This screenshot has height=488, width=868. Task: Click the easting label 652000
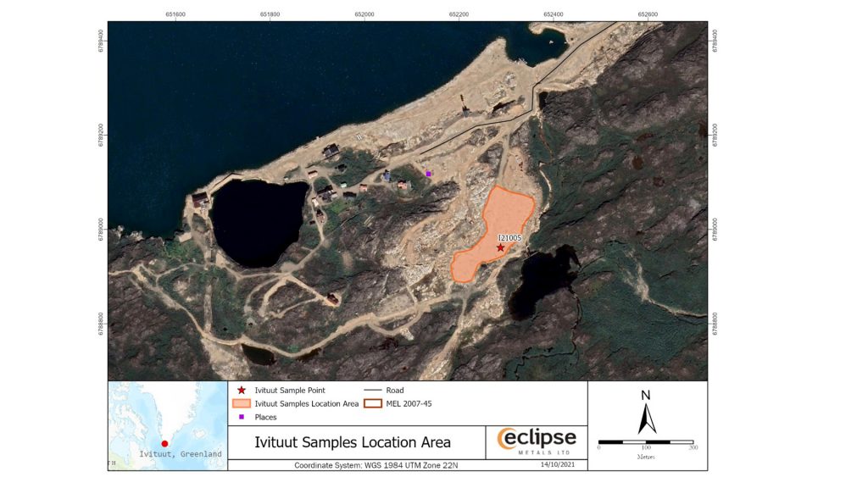point(364,14)
